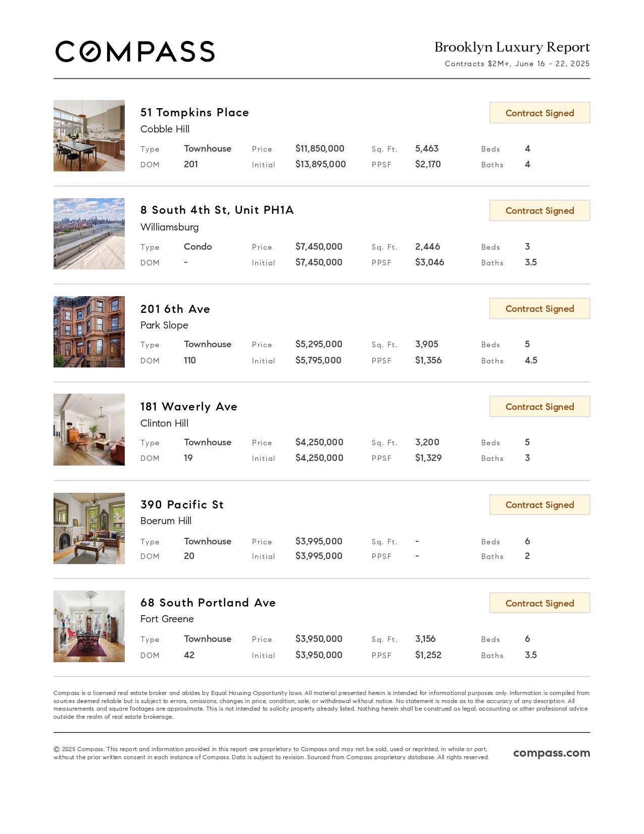This screenshot has height=834, width=644.
Task: Click the Brooklyn Luxury Report title
Action: coord(512,47)
